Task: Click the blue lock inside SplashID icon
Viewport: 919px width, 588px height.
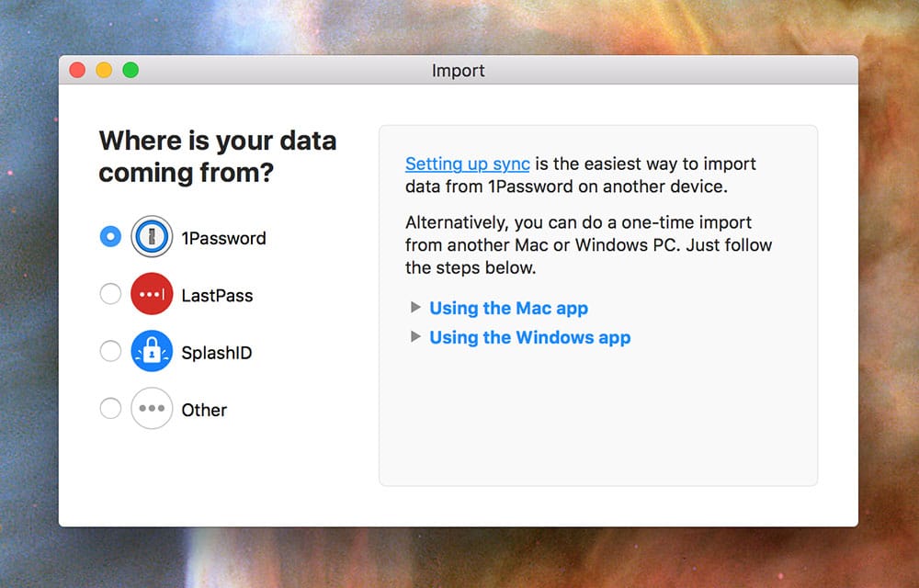Action: [x=152, y=351]
